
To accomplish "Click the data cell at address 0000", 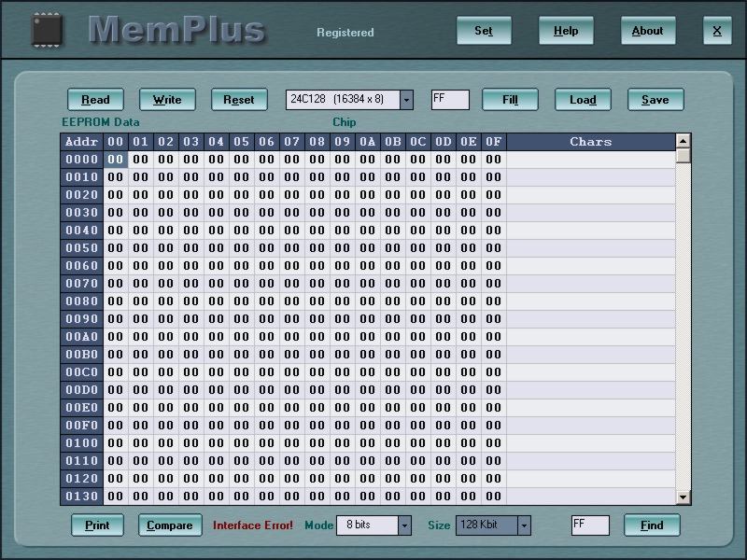I will [x=116, y=160].
